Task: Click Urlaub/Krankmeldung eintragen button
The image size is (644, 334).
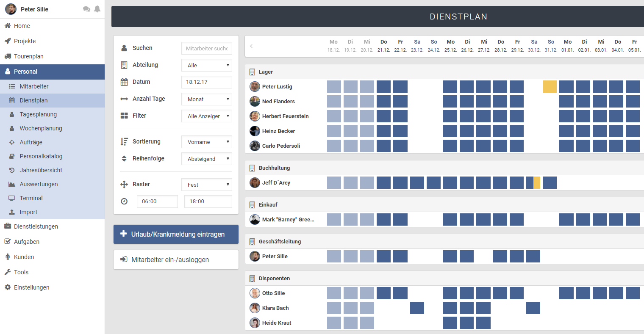Action: pyautogui.click(x=176, y=234)
